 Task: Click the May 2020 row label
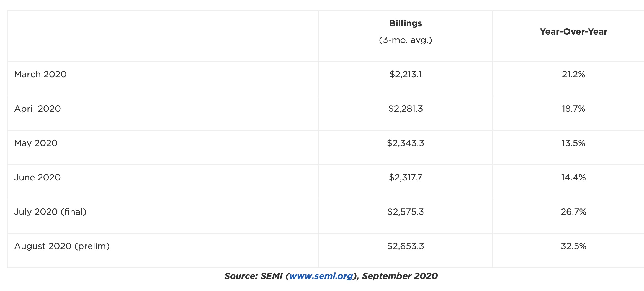(x=36, y=143)
